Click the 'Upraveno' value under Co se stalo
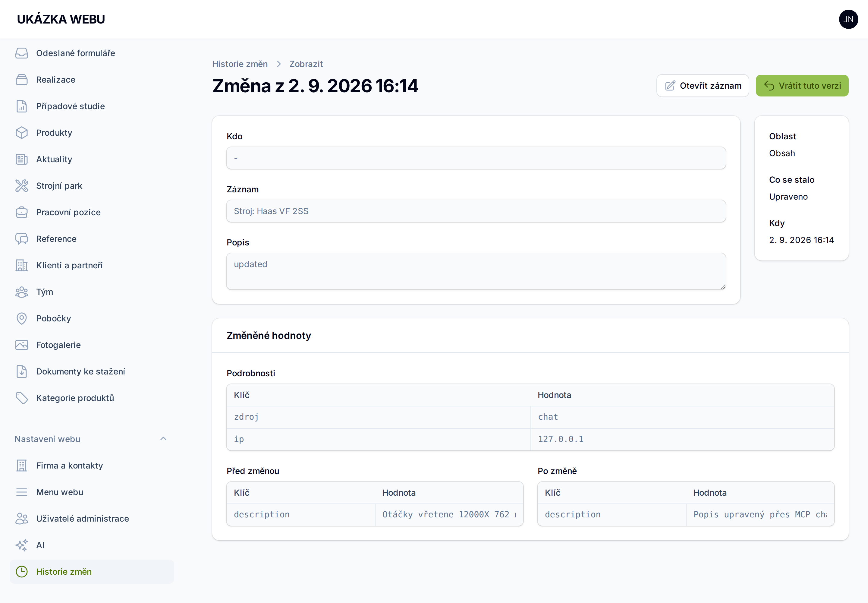The width and height of the screenshot is (868, 603). pos(788,197)
